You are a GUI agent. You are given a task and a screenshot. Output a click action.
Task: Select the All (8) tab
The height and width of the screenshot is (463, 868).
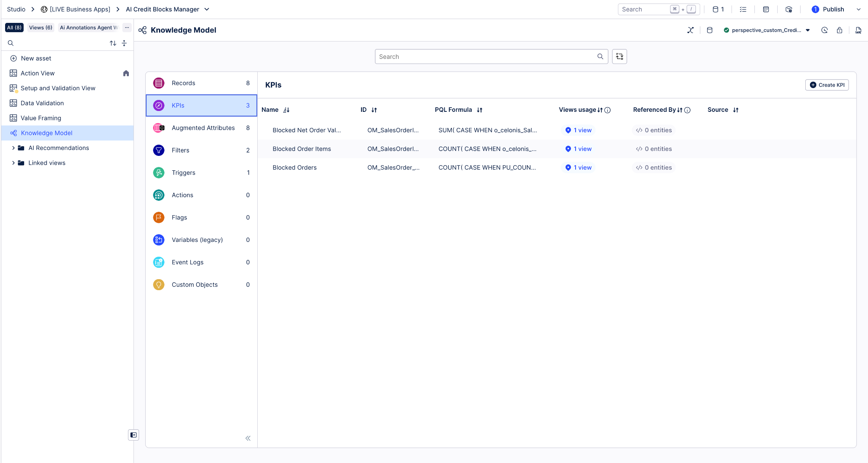(x=14, y=28)
